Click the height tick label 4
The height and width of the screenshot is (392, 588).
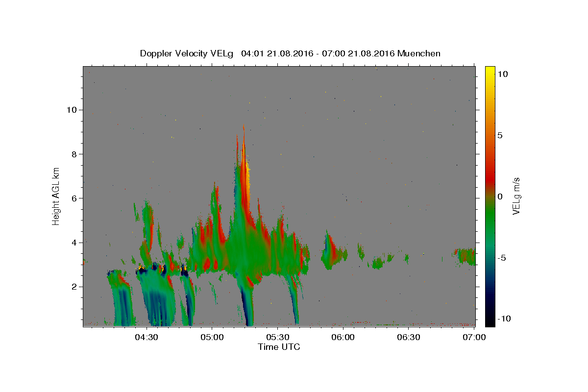pyautogui.click(x=75, y=243)
